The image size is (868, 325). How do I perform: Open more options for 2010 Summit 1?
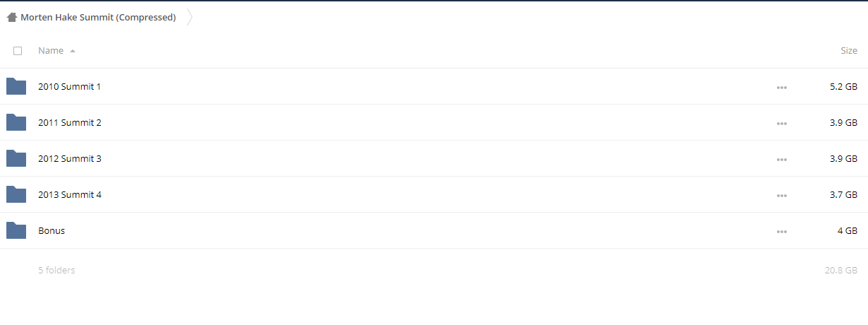pos(781,88)
